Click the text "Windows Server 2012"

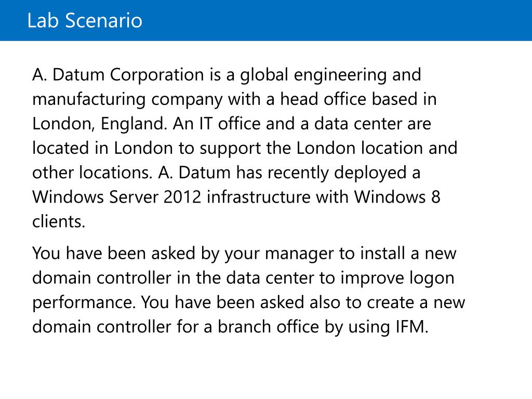pos(117,197)
